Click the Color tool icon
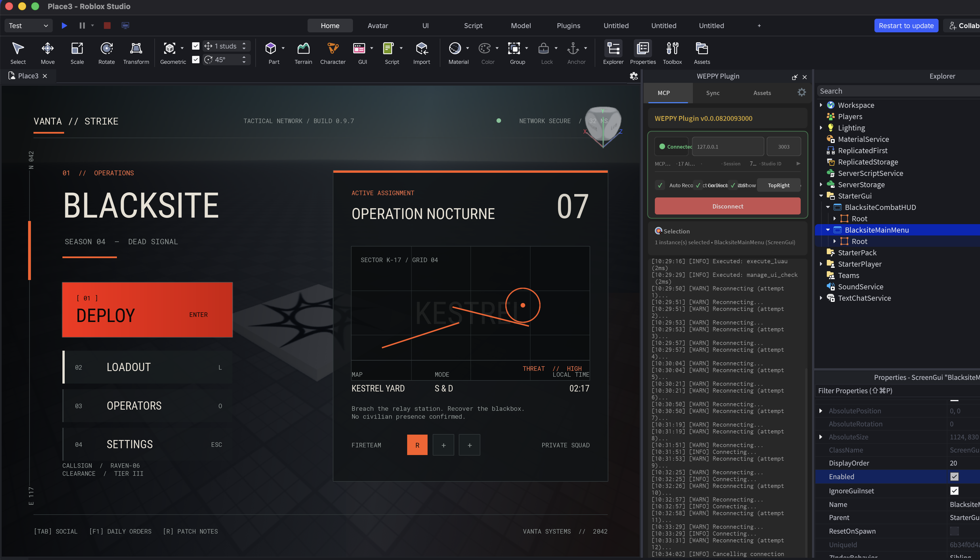This screenshot has width=980, height=560. tap(485, 49)
